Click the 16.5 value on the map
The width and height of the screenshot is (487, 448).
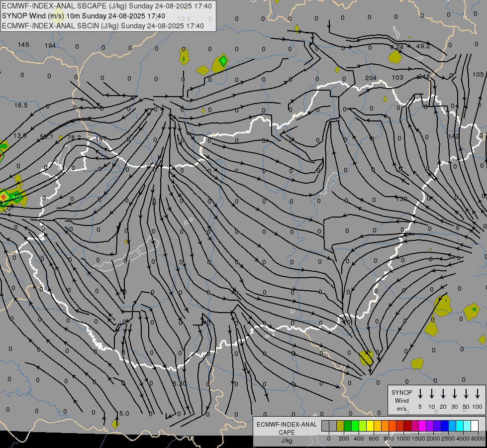[x=21, y=106]
